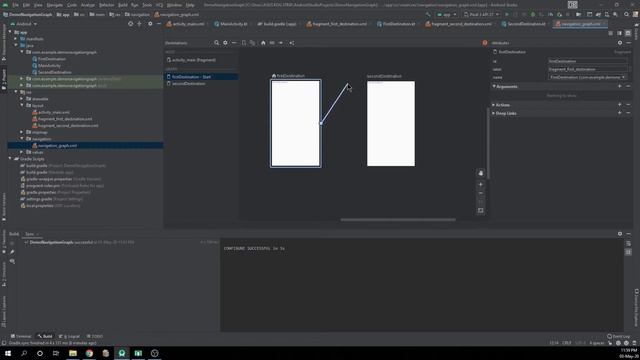Open Destinations panel gear settings
Viewport: 640px width, 360px height.
[225, 43]
